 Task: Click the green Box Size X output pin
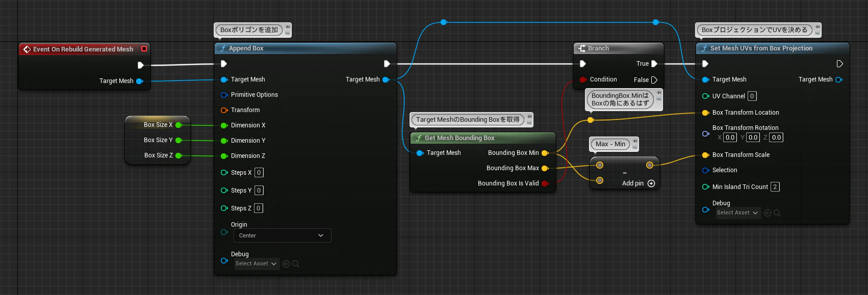[x=178, y=125]
